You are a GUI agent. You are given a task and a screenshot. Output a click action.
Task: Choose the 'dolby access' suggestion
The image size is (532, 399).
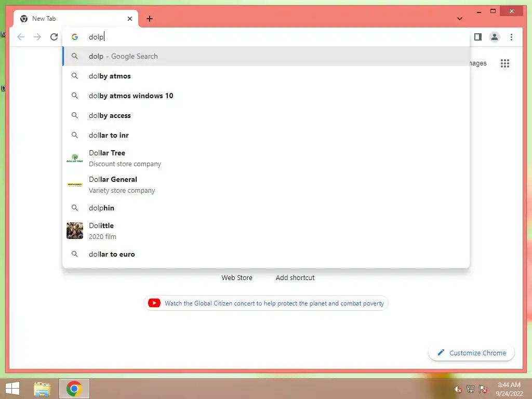(267, 115)
